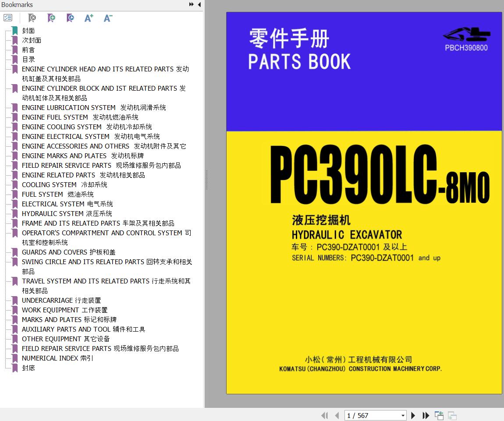
Task: Click bookmark flag icon beside 目录
Action: tap(15, 60)
